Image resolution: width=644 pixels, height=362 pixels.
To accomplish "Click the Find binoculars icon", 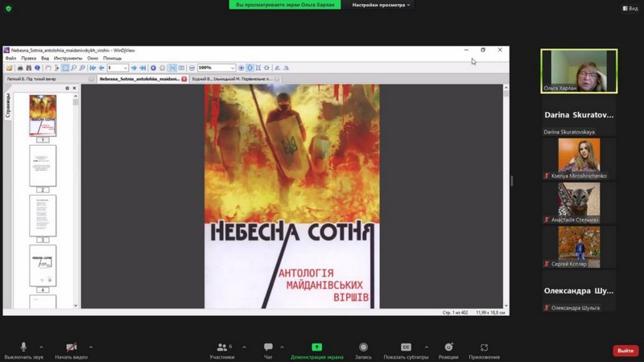I will 29,68.
